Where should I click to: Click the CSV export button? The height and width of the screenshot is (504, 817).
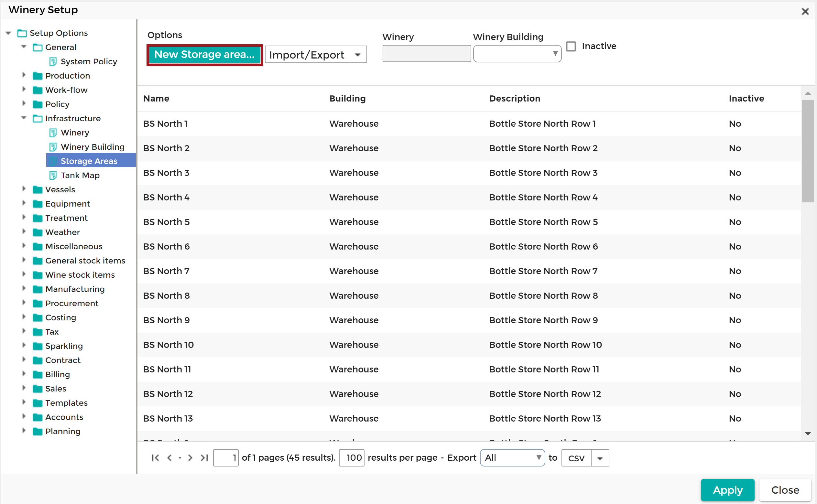tap(577, 458)
